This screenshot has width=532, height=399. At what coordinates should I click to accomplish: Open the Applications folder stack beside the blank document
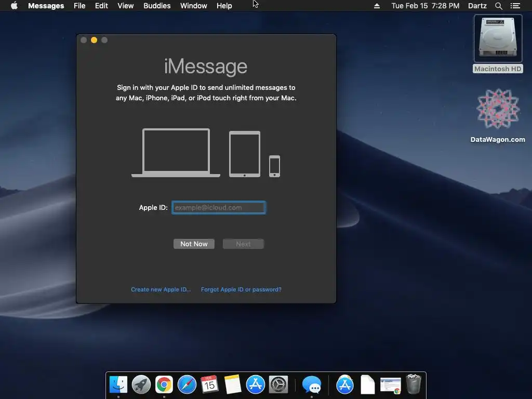pos(345,385)
